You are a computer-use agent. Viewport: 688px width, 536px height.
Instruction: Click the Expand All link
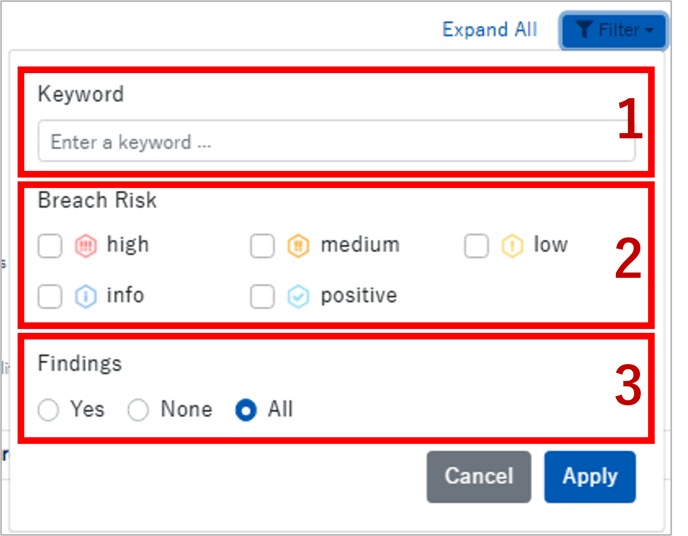(489, 30)
